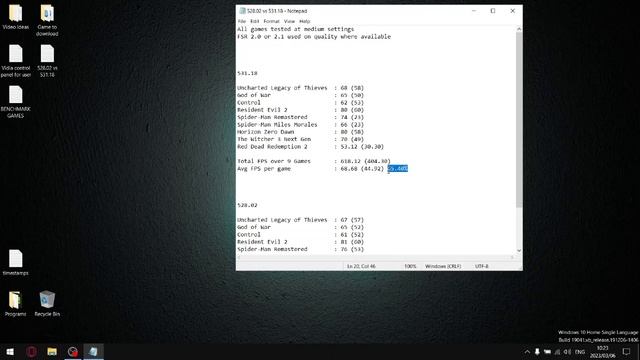Viewport: 640px width, 360px height.
Task: Click the ENG language indicator
Action: [580, 352]
